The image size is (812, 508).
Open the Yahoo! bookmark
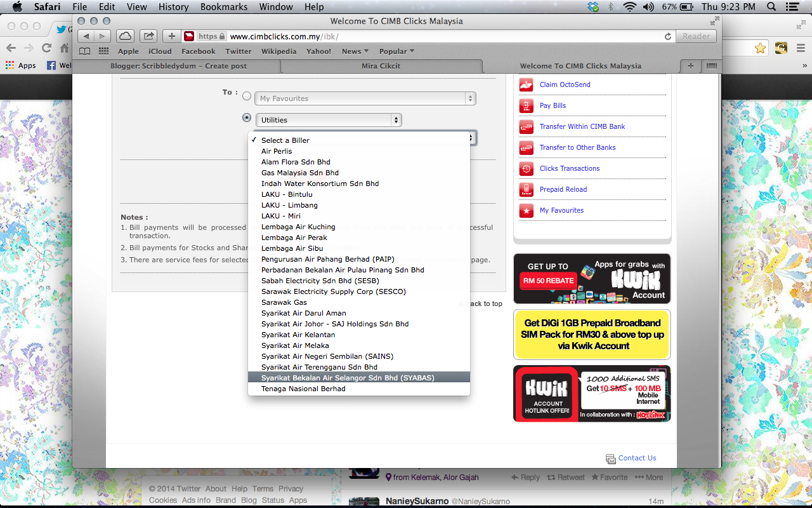click(x=318, y=51)
